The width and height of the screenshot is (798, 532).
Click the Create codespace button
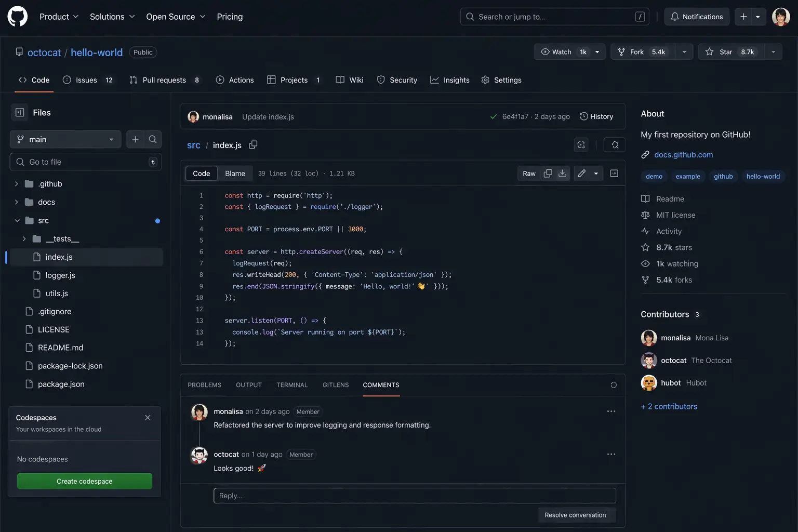click(85, 481)
